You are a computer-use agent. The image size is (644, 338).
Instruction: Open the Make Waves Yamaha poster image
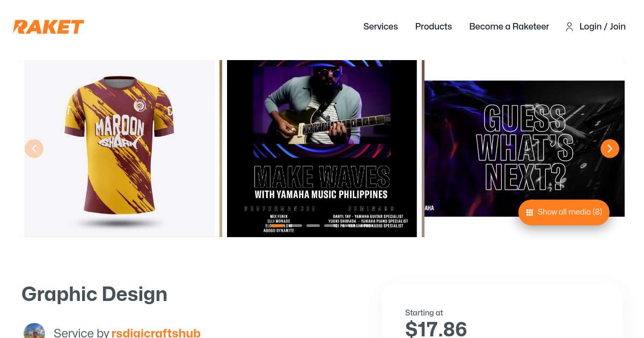coord(322,149)
